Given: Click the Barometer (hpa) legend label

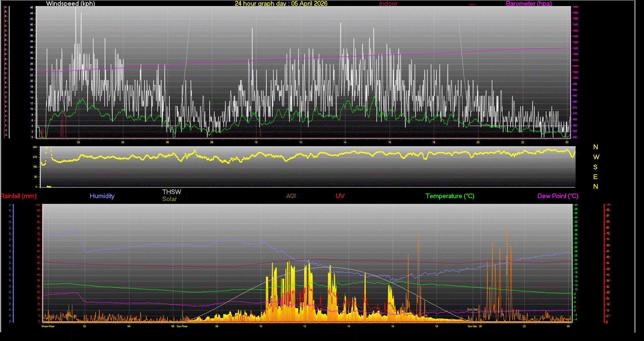Looking at the screenshot, I should (529, 4).
